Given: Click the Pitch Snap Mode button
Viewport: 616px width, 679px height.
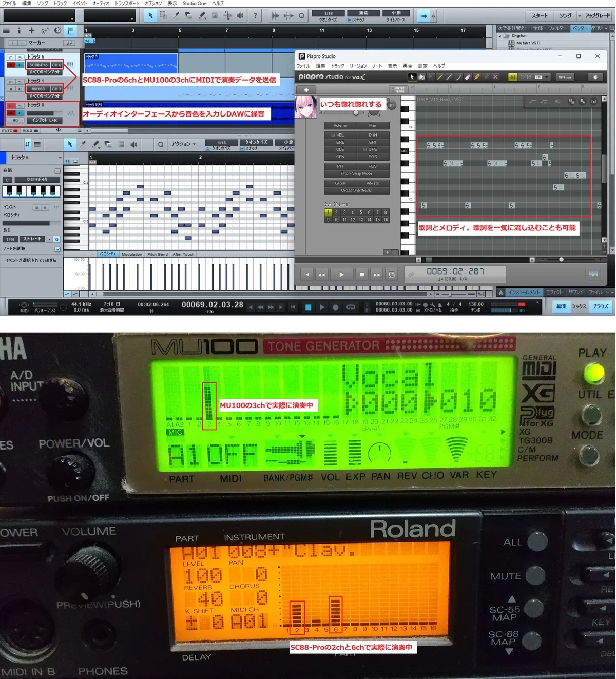Looking at the screenshot, I should (x=356, y=173).
